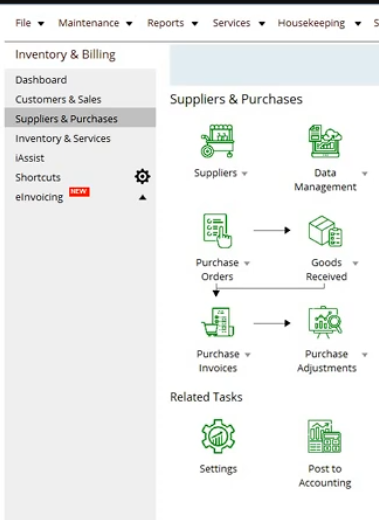Open the Purchase Invoices icon
The image size is (379, 520).
pos(218,322)
